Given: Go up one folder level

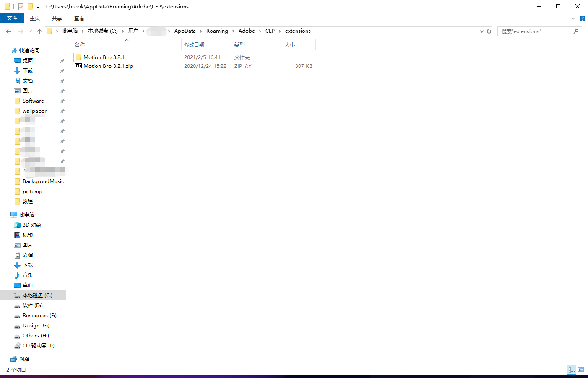Looking at the screenshot, I should 39,31.
